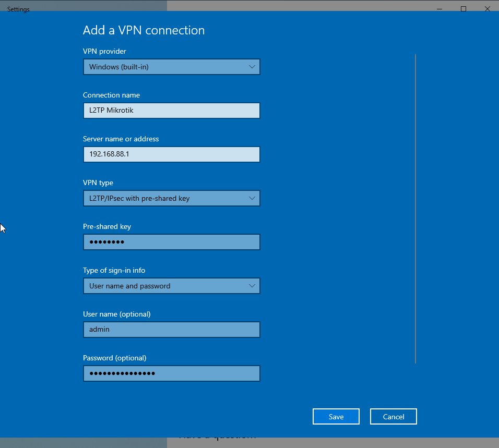Click the Add a VPN connection heading
The height and width of the screenshot is (448, 499).
point(144,30)
